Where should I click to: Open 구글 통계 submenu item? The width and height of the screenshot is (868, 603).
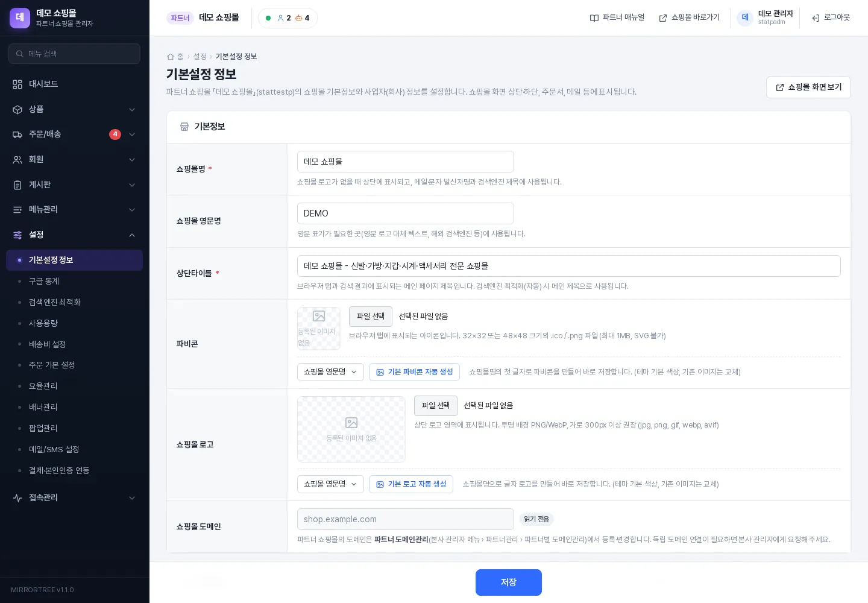(74, 282)
